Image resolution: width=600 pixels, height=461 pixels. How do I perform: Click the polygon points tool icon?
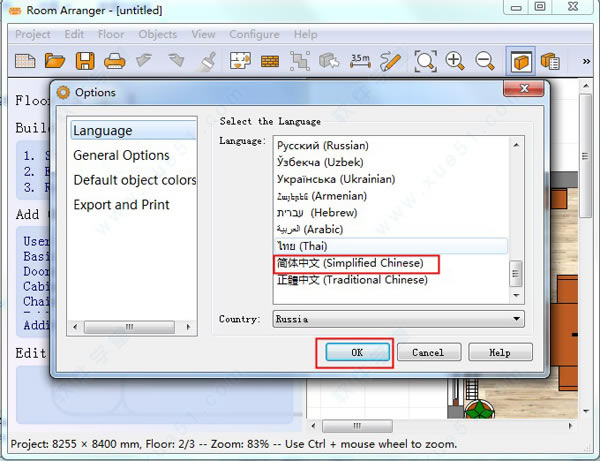click(300, 61)
